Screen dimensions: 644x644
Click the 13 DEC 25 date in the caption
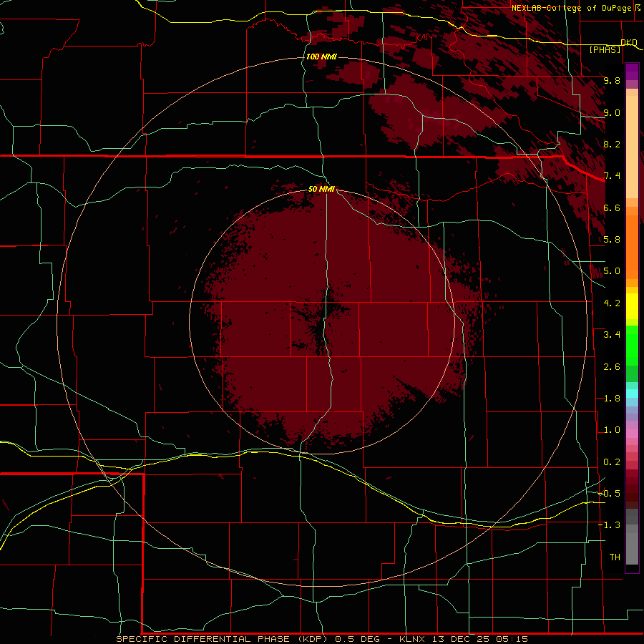click(x=459, y=639)
